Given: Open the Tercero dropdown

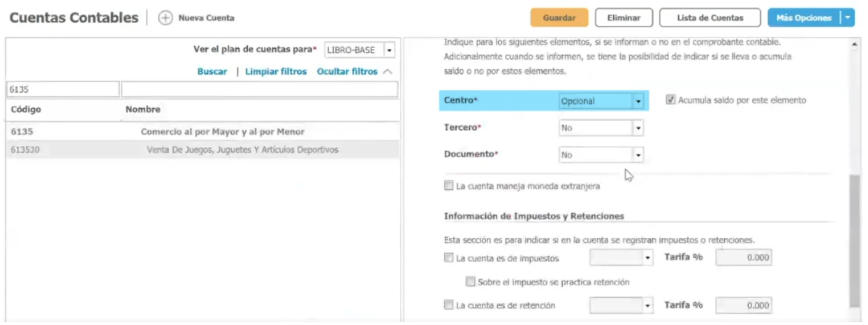Looking at the screenshot, I should point(638,128).
